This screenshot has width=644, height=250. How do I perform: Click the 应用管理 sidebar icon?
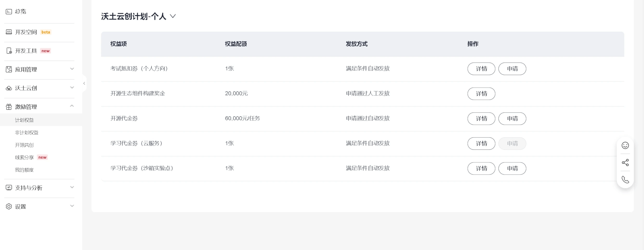tap(9, 69)
